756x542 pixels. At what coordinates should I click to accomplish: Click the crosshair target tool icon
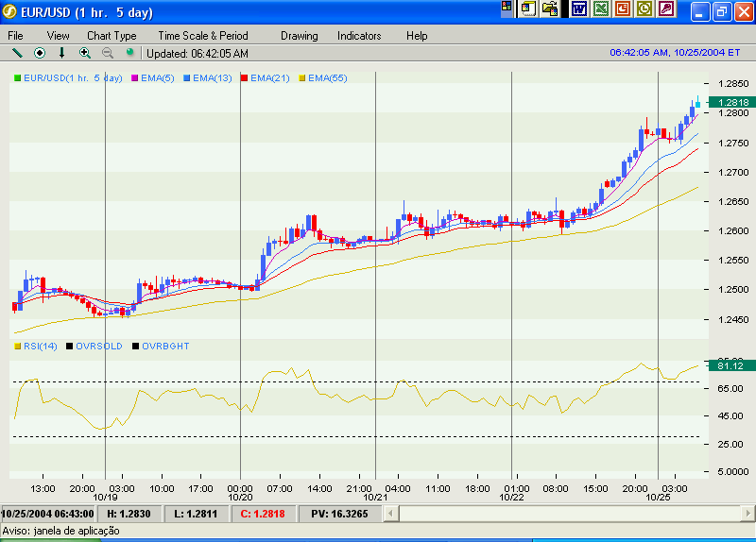pos(40,53)
